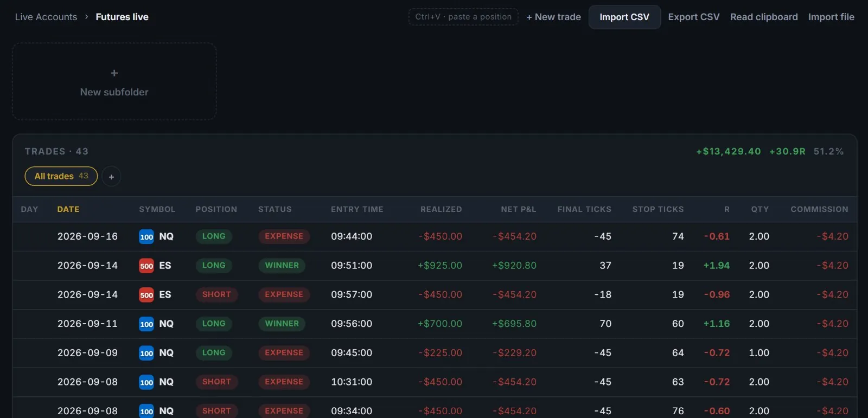Click the plus icon in New subfolder card

(114, 73)
